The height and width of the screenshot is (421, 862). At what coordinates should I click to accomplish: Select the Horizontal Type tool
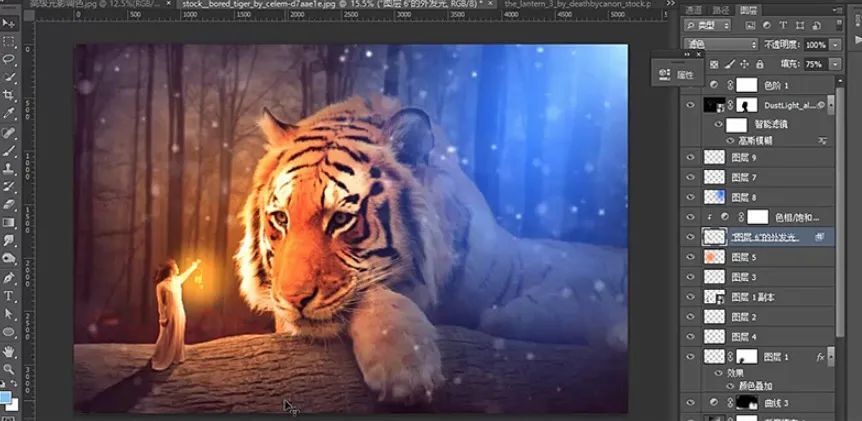click(x=9, y=297)
